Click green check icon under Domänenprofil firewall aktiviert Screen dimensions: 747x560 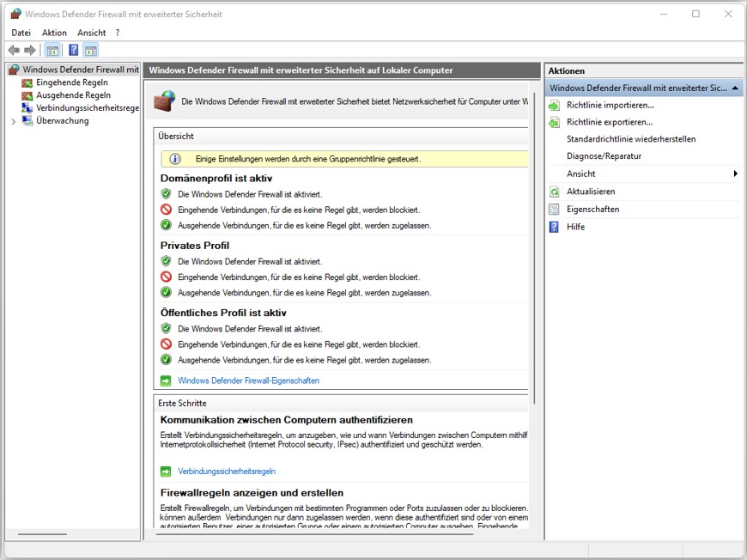[166, 194]
